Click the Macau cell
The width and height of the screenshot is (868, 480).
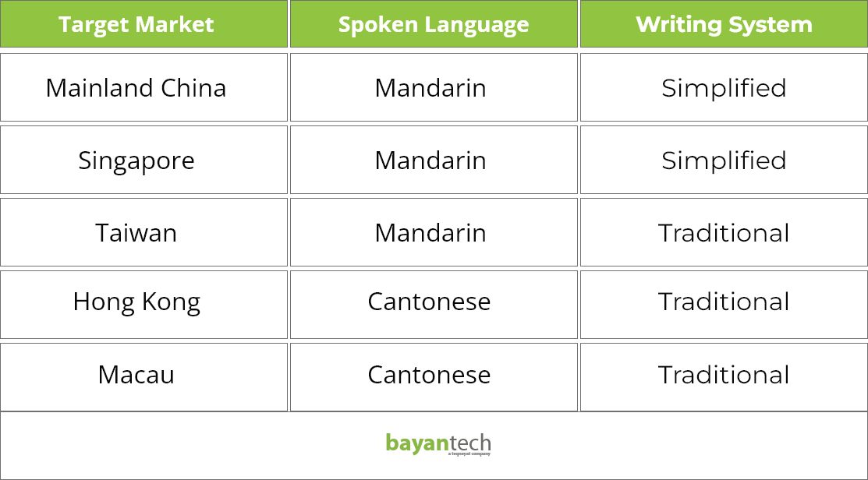(x=144, y=377)
